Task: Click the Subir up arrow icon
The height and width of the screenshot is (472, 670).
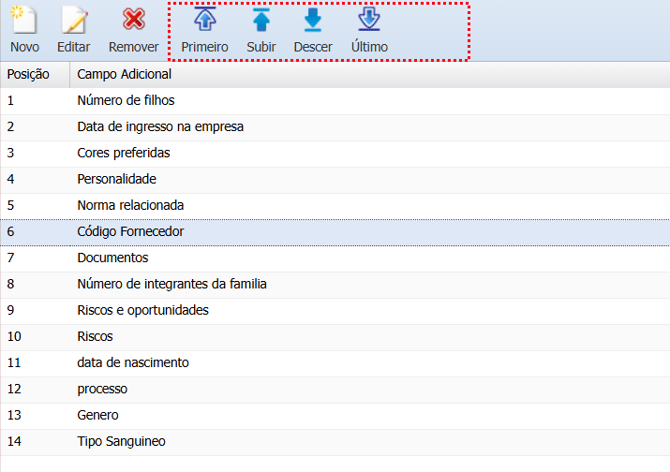Action: [x=261, y=21]
